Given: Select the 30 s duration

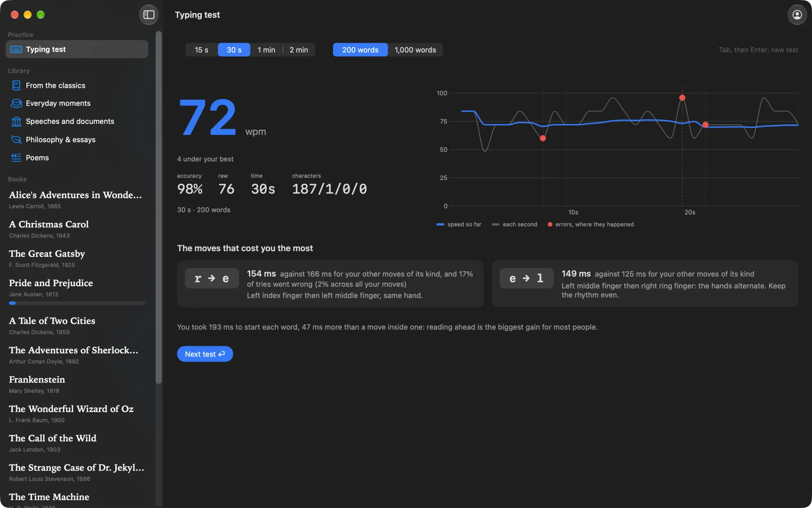Looking at the screenshot, I should [234, 50].
